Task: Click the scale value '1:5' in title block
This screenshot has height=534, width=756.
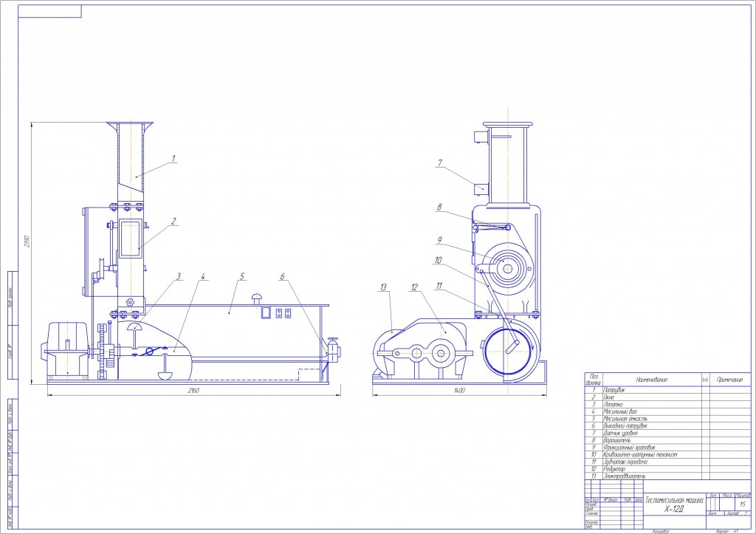Action: pos(743,504)
